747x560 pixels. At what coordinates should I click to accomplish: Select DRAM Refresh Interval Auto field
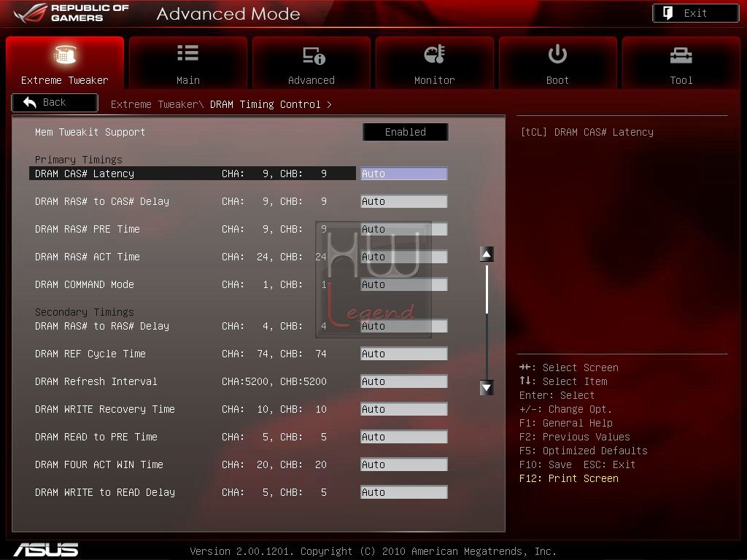click(404, 381)
